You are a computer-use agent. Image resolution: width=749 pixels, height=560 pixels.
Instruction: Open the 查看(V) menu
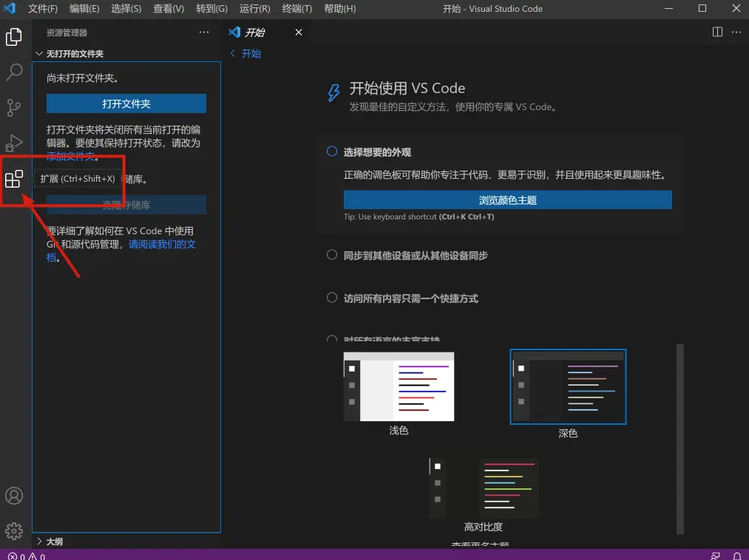(169, 9)
